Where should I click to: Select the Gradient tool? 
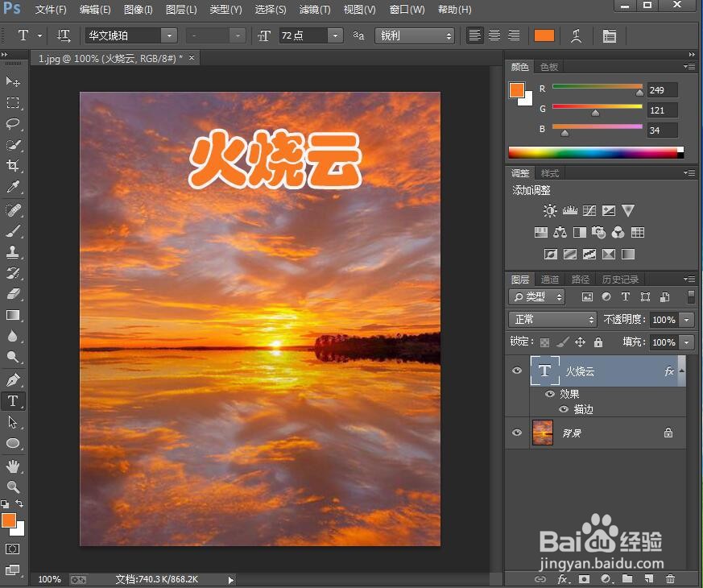(13, 315)
